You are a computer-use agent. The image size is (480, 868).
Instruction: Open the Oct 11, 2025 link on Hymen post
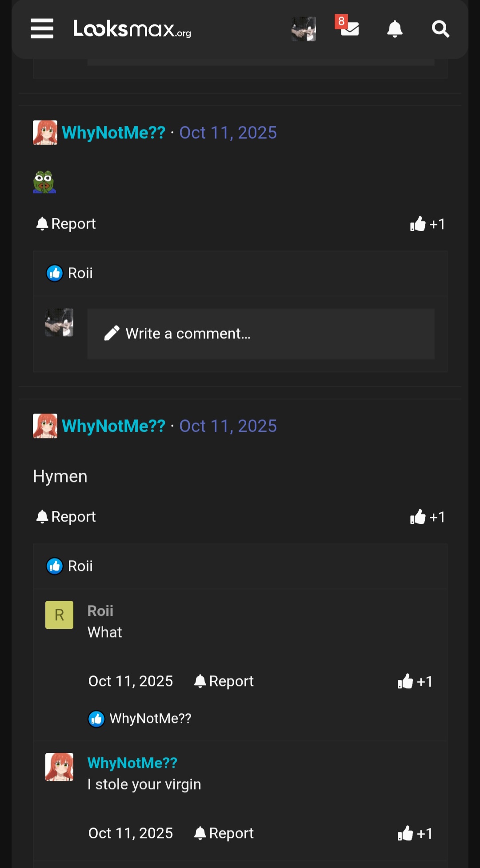228,426
